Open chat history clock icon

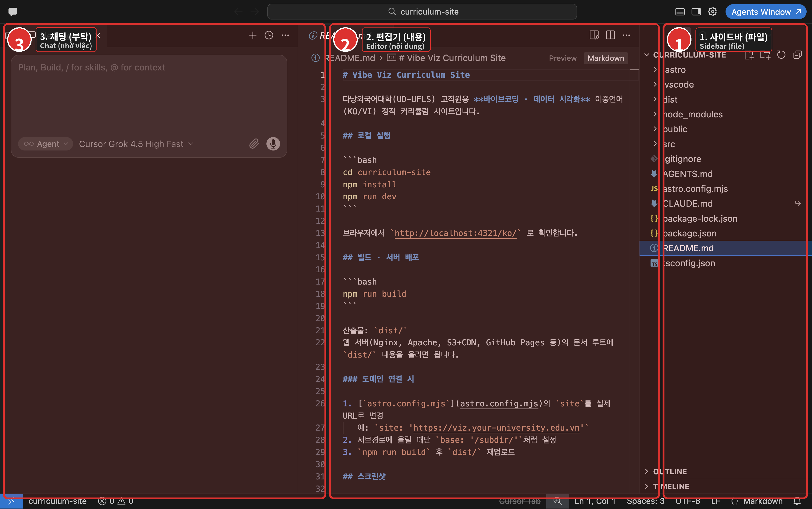(x=269, y=35)
